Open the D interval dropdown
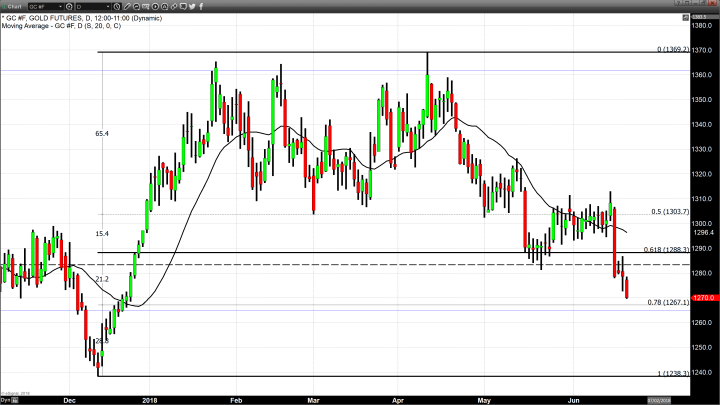Image resolution: width=720 pixels, height=405 pixels. pyautogui.click(x=107, y=6)
